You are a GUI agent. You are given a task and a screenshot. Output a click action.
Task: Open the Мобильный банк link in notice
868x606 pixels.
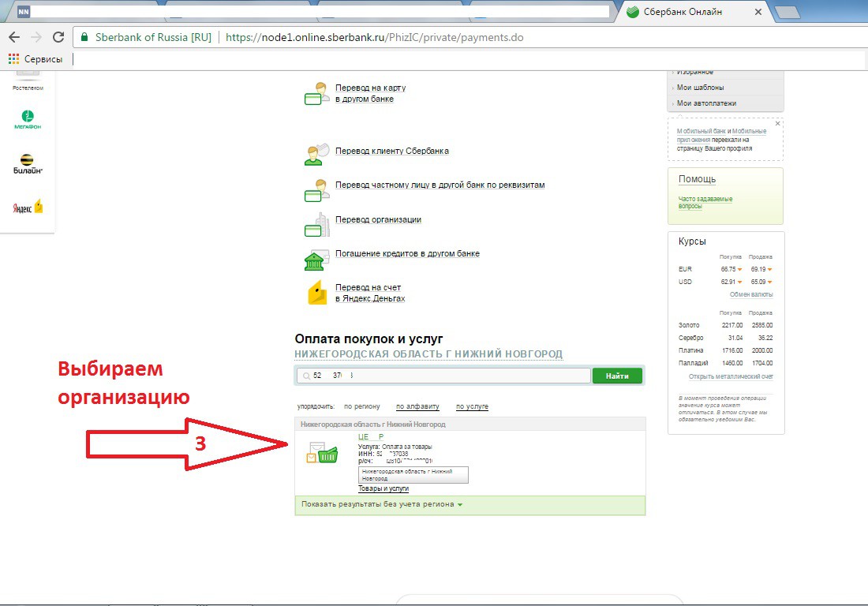click(702, 131)
